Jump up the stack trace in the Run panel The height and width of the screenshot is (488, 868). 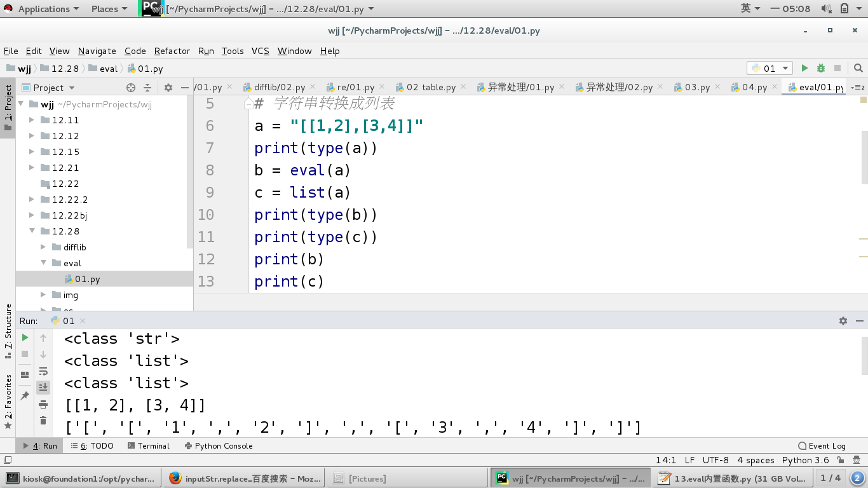point(43,337)
